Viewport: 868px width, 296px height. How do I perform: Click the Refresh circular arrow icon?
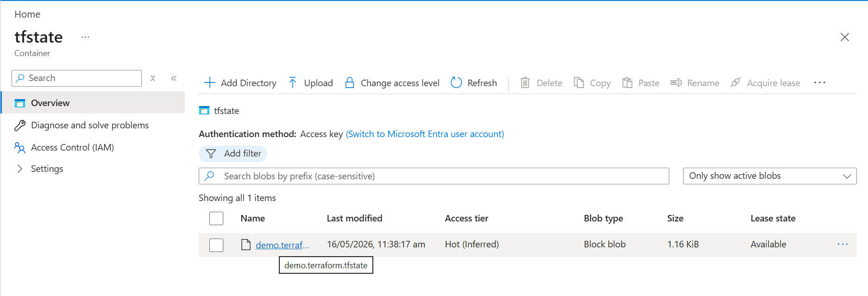(x=456, y=82)
